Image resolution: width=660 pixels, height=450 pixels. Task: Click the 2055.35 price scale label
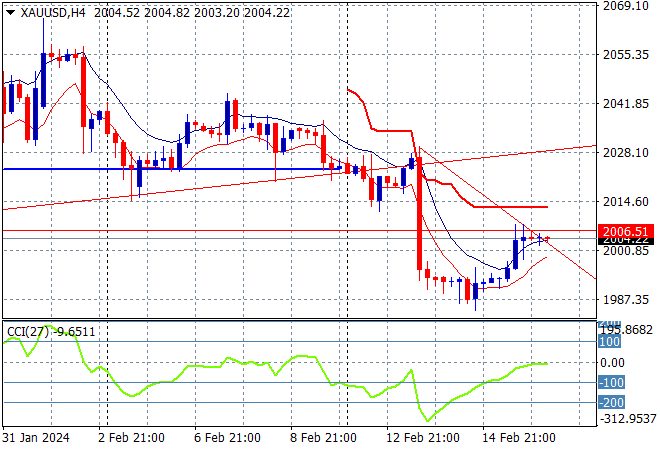(x=625, y=54)
